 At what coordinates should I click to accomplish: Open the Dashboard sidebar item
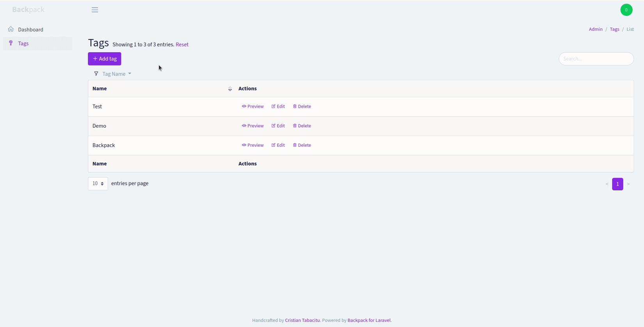click(x=38, y=29)
